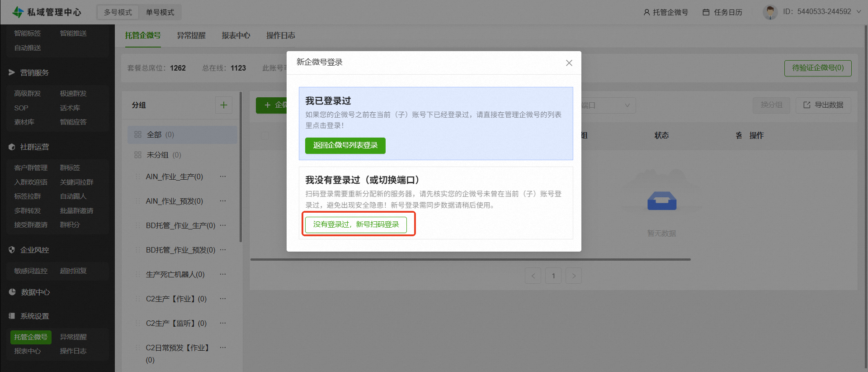868x372 pixels.
Task: Open 托管企微号 in top header
Action: point(665,12)
